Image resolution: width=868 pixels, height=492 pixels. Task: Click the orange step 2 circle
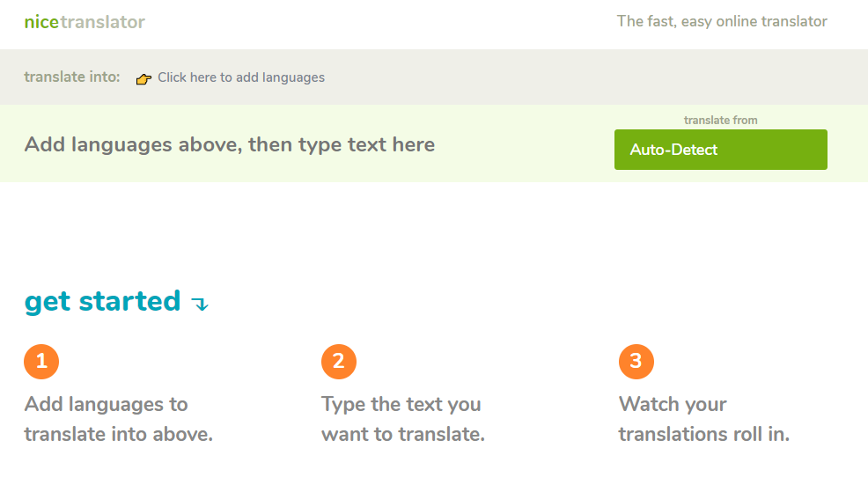tap(339, 361)
